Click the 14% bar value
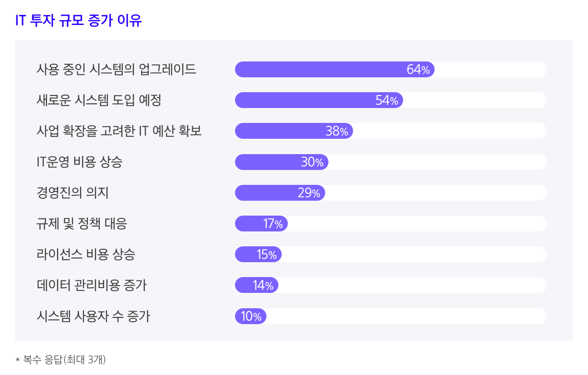This screenshot has width=588, height=375. pyautogui.click(x=263, y=286)
